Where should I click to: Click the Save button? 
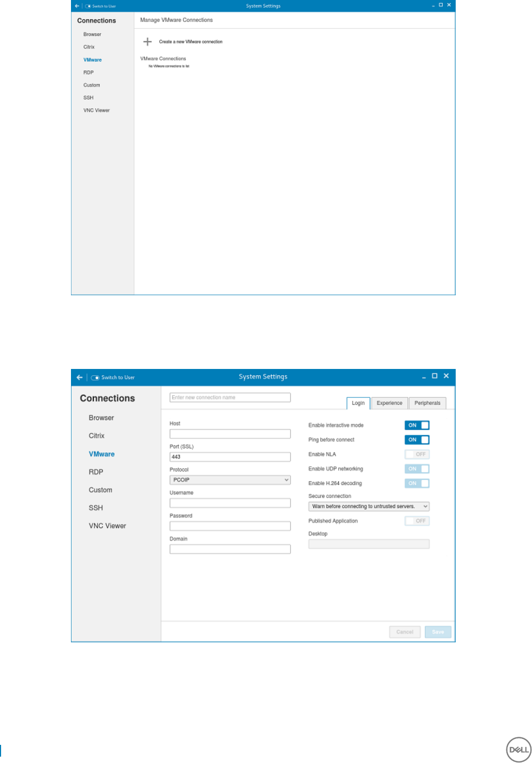pos(438,632)
